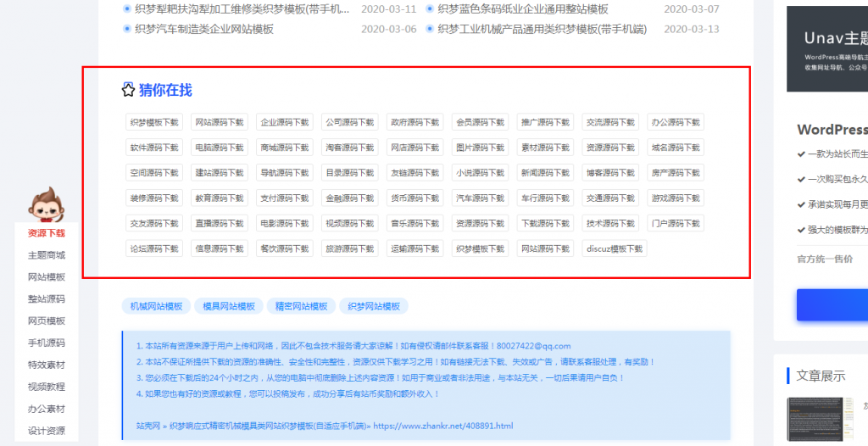Open the 域名源码下载 tag
This screenshot has width=868, height=446.
tap(676, 148)
